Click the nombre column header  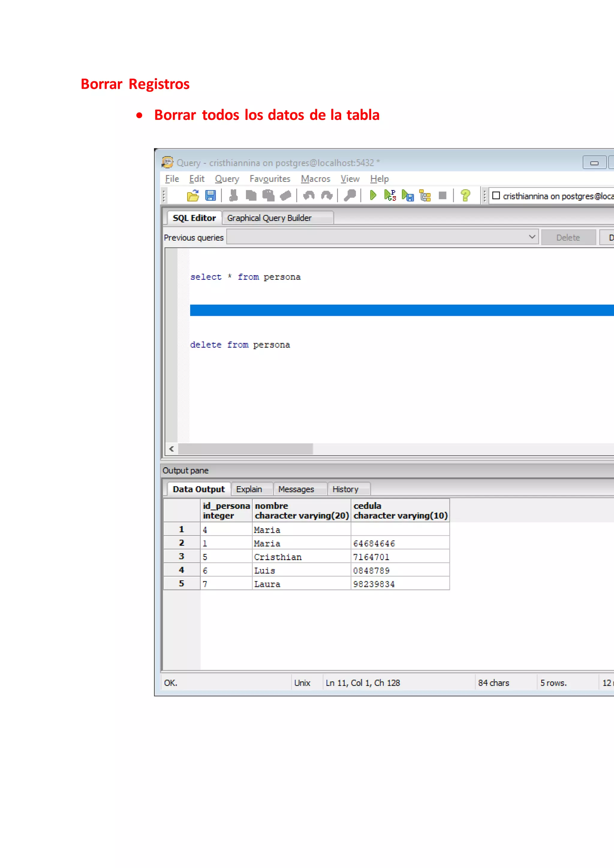(301, 510)
